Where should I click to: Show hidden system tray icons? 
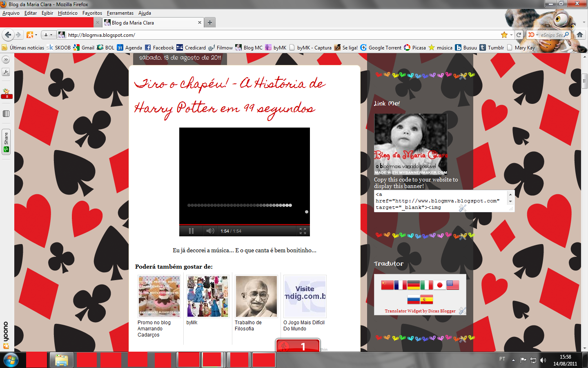click(x=513, y=360)
